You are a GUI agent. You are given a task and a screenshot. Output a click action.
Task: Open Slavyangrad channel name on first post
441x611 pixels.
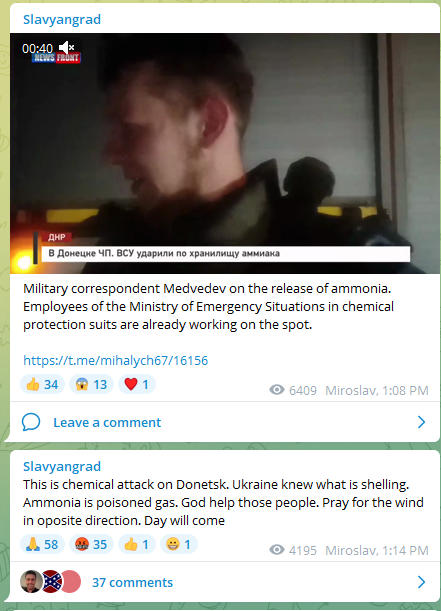pyautogui.click(x=62, y=19)
